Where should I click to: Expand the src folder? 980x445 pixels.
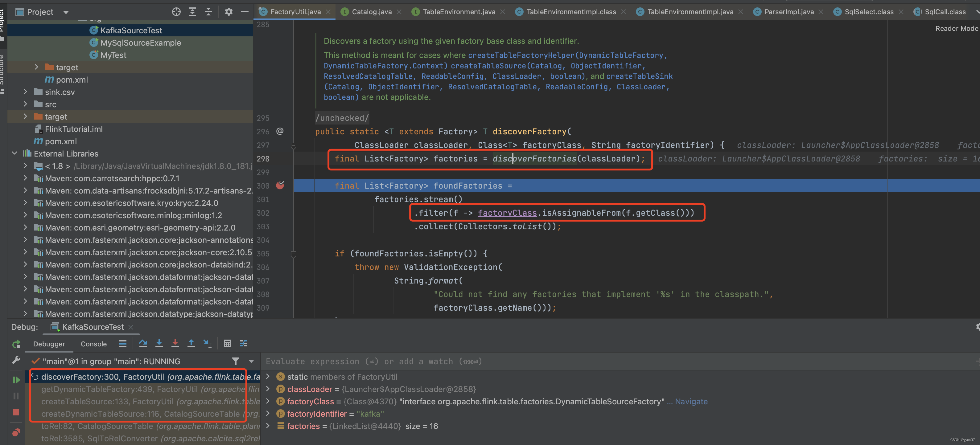click(x=26, y=104)
